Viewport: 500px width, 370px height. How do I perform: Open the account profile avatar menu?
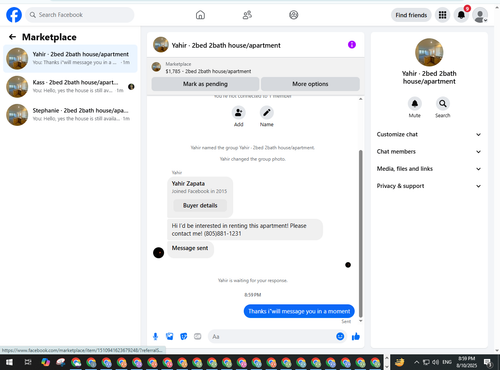click(480, 15)
